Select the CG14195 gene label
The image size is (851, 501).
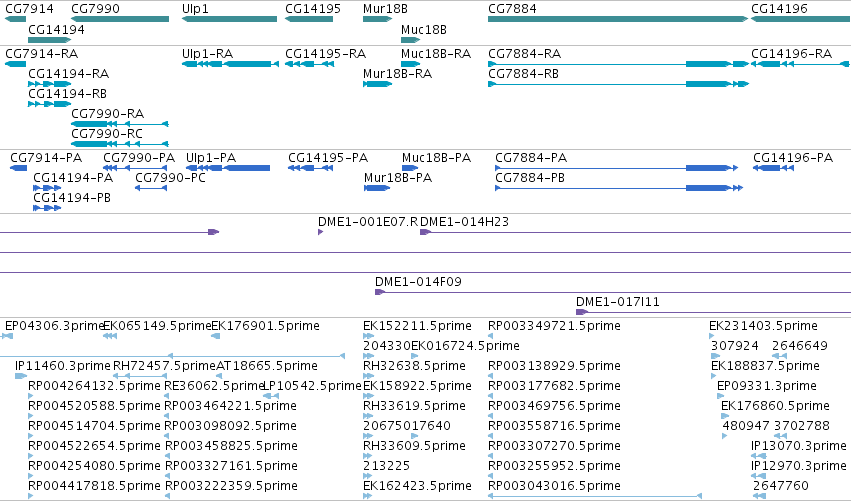point(313,9)
